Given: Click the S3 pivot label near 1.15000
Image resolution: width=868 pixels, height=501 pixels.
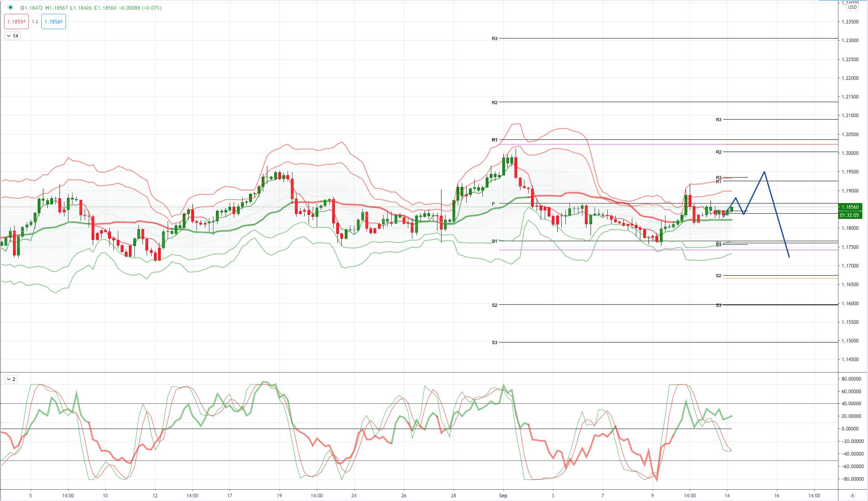Looking at the screenshot, I should pyautogui.click(x=495, y=343).
